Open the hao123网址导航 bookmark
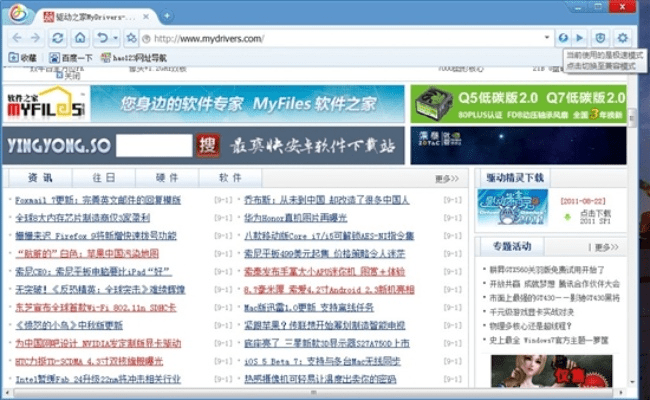 134,58
